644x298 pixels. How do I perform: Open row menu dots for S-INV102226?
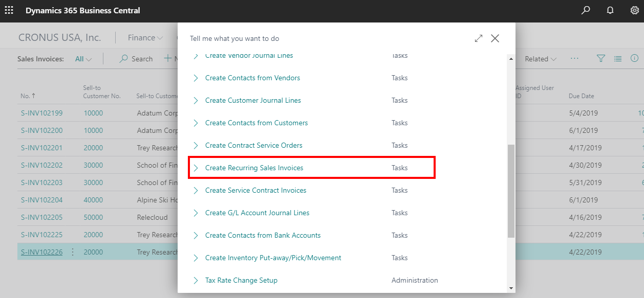73,252
